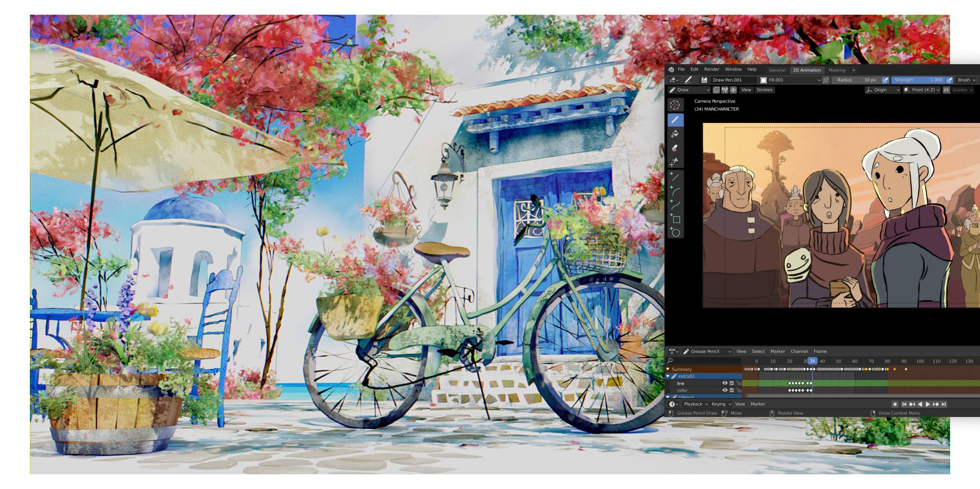The width and height of the screenshot is (980, 489).
Task: Activate the Cutter tool
Action: tap(675, 162)
